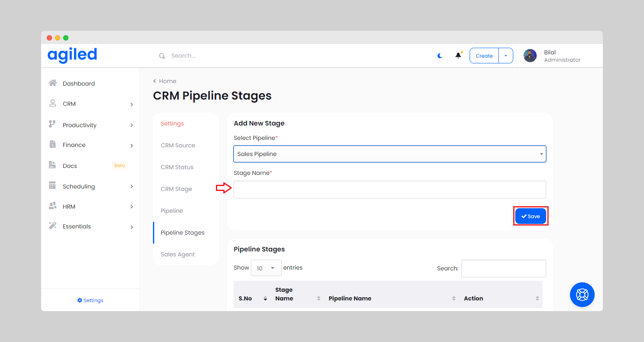Click the Scheduling calendar icon
Viewport: 644px width, 342px height.
tap(52, 186)
